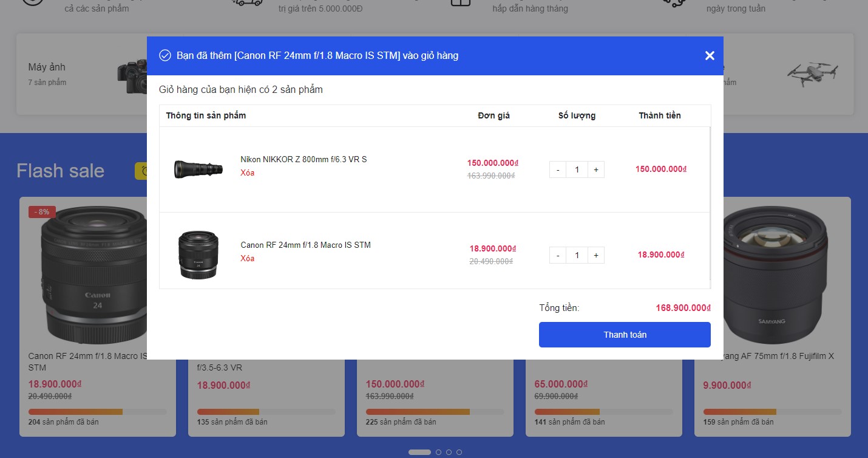Click the Canon RF 24mm thumbnail in cart

pyautogui.click(x=198, y=255)
